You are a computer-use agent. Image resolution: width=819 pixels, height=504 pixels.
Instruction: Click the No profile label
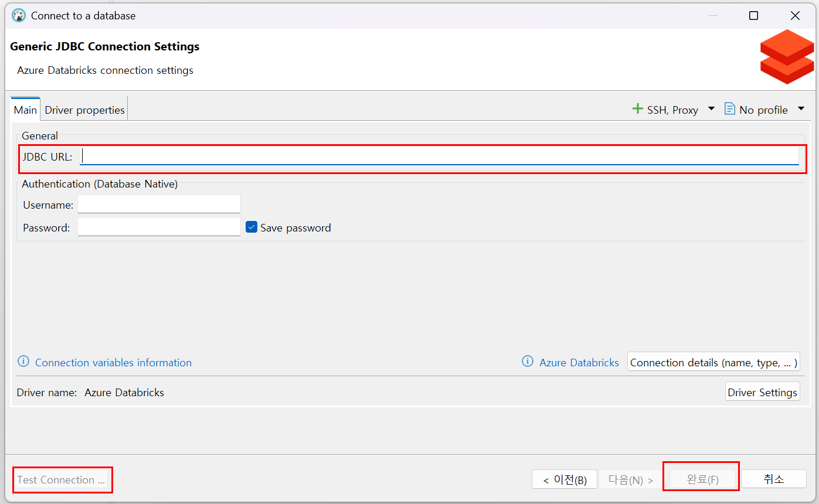(x=763, y=110)
